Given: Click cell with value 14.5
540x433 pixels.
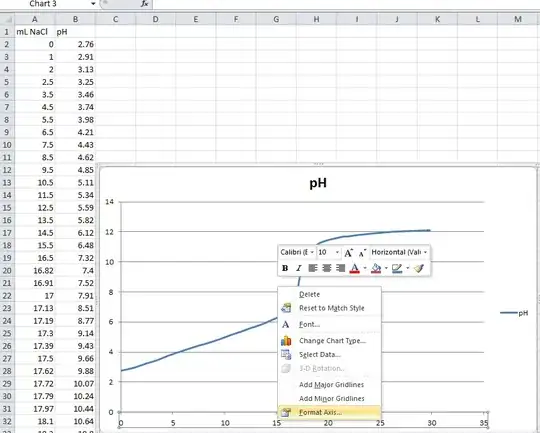Looking at the screenshot, I should [34, 233].
